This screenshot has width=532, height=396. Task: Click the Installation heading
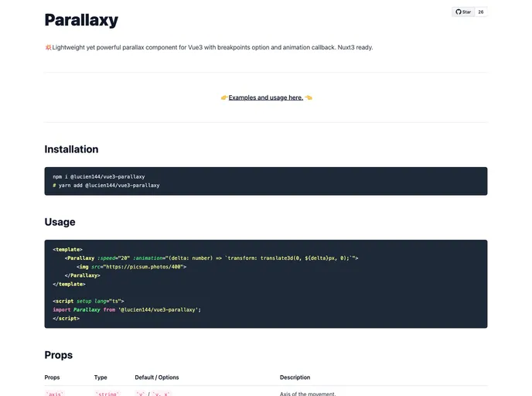coord(71,149)
